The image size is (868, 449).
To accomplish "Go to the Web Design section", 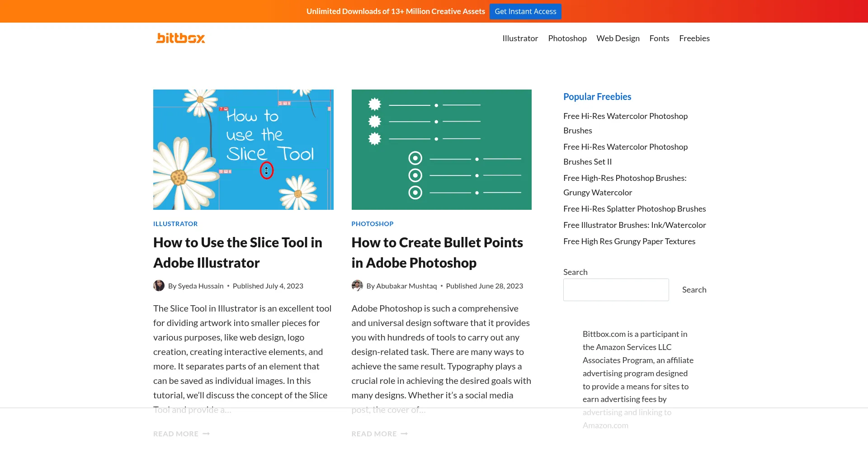I will click(x=618, y=38).
